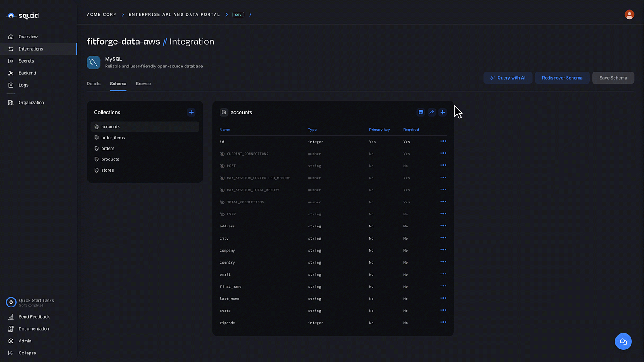Open options menu for first_name field
Image resolution: width=644 pixels, height=362 pixels.
pyautogui.click(x=443, y=286)
